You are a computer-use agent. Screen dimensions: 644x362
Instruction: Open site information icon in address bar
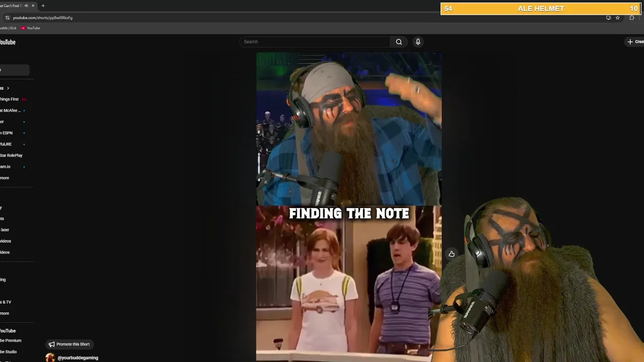(7, 18)
